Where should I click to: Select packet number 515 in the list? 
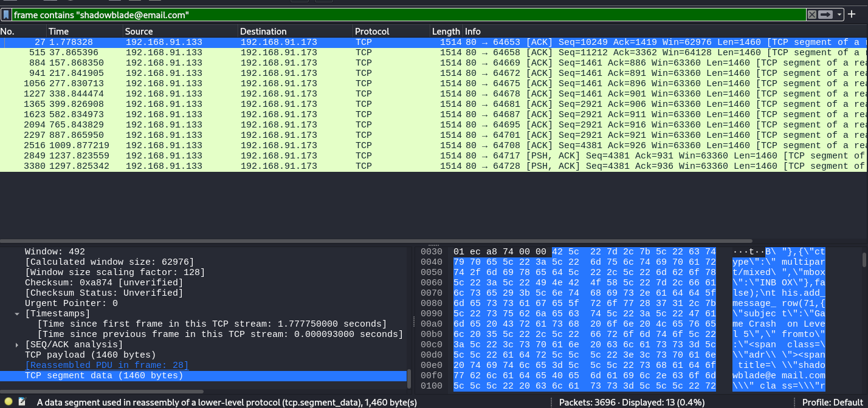click(38, 53)
